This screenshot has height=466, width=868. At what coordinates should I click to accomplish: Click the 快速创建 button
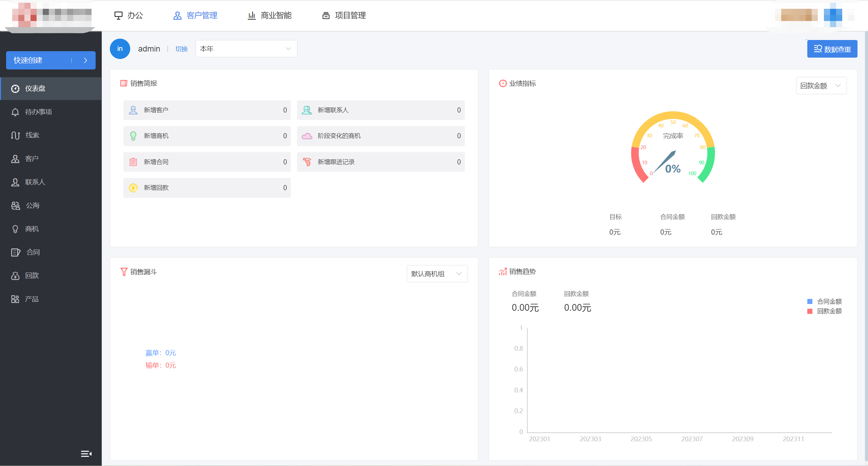click(x=51, y=60)
